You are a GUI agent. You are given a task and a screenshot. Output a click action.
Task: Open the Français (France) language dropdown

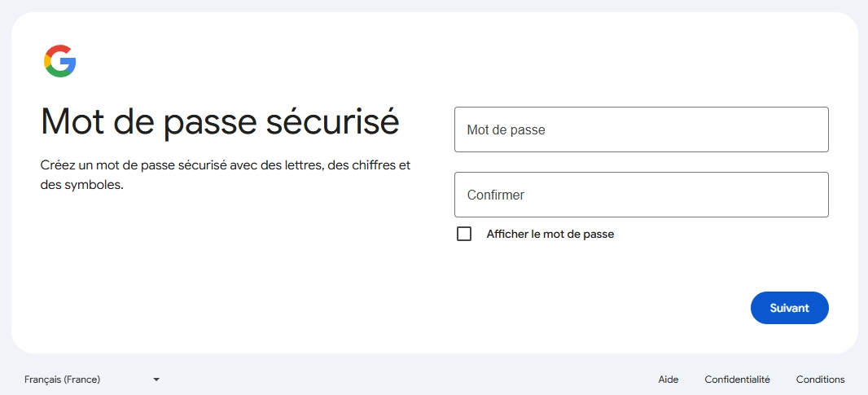coord(91,380)
